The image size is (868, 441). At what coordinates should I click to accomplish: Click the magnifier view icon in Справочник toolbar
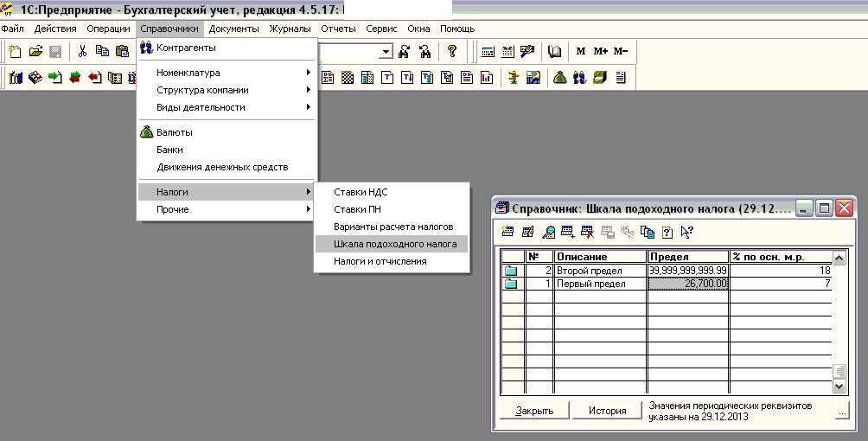click(548, 232)
